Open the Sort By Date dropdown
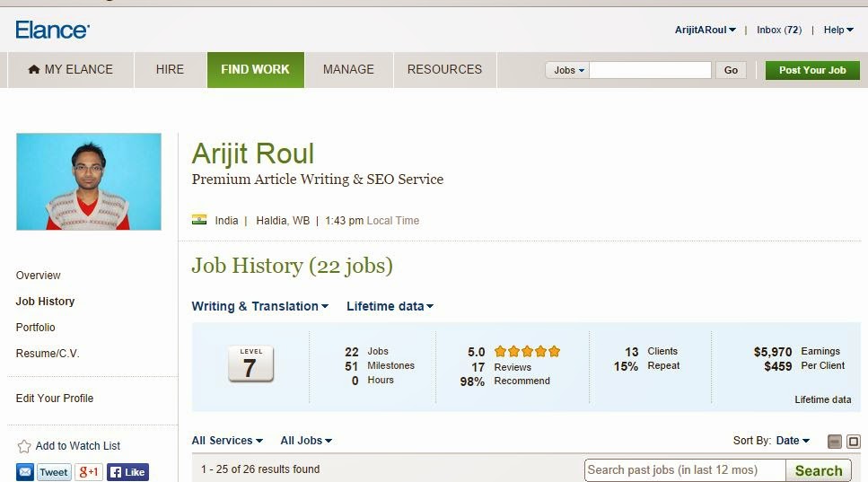The width and height of the screenshot is (868, 482). pos(793,441)
